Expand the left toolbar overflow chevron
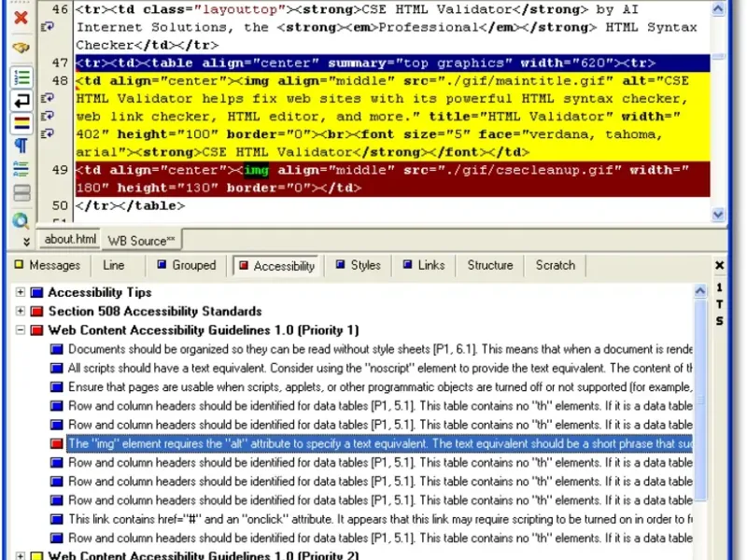The height and width of the screenshot is (560, 747). point(26,242)
